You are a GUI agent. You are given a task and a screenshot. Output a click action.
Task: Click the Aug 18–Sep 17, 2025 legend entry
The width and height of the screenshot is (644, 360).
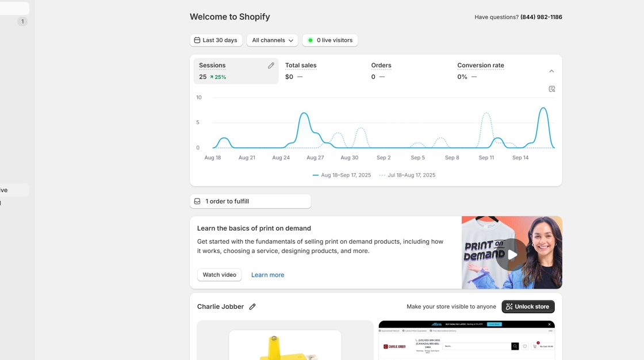pos(342,175)
